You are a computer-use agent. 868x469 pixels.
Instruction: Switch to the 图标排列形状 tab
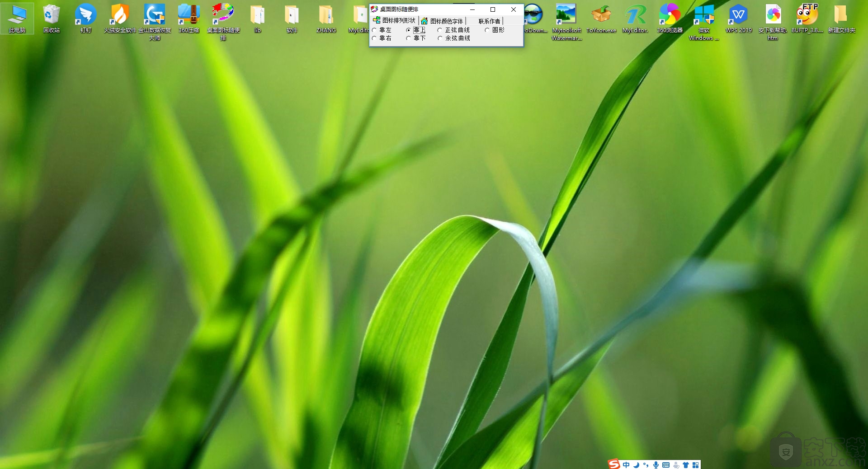point(394,20)
